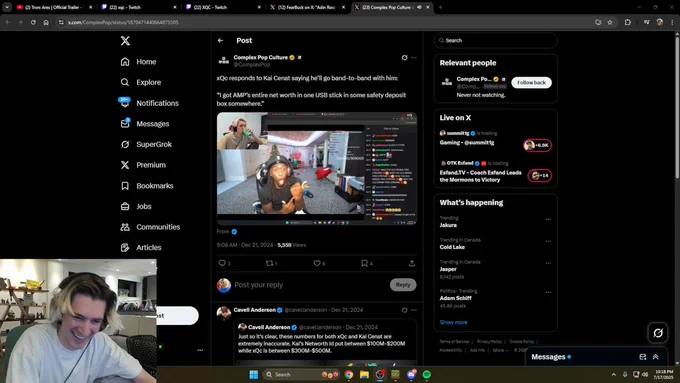This screenshot has width=680, height=383.
Task: Click the X search field
Action: click(x=496, y=40)
